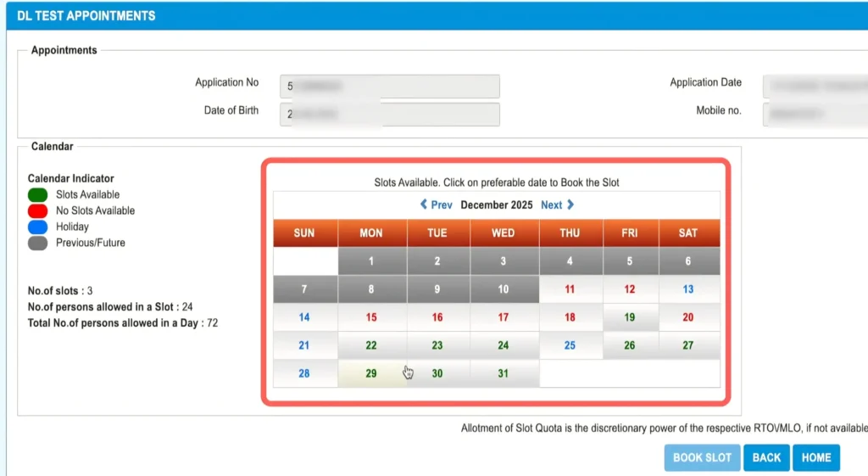
Task: Click blue Holiday indicator swatch
Action: 38,227
